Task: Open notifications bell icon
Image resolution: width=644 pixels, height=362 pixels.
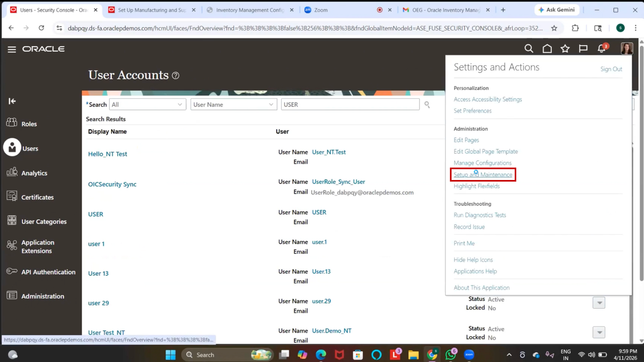Action: click(x=601, y=49)
